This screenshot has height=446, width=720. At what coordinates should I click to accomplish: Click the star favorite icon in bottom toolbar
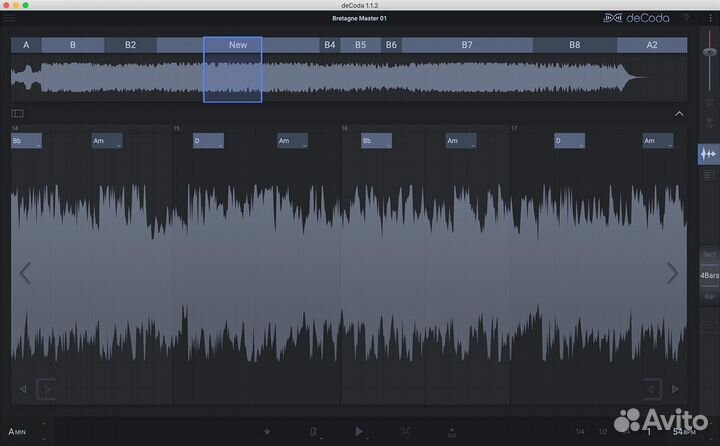pos(266,431)
